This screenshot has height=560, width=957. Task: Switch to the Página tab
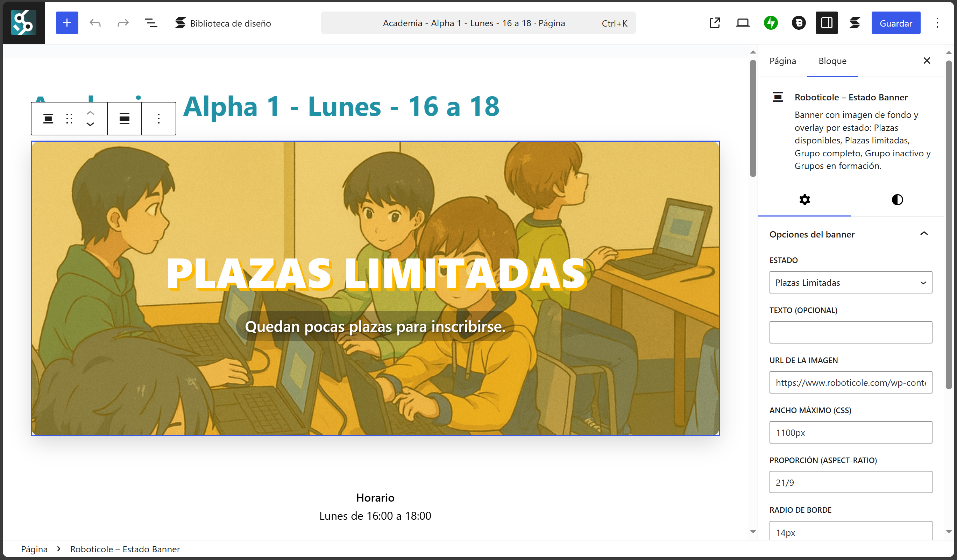pyautogui.click(x=782, y=61)
